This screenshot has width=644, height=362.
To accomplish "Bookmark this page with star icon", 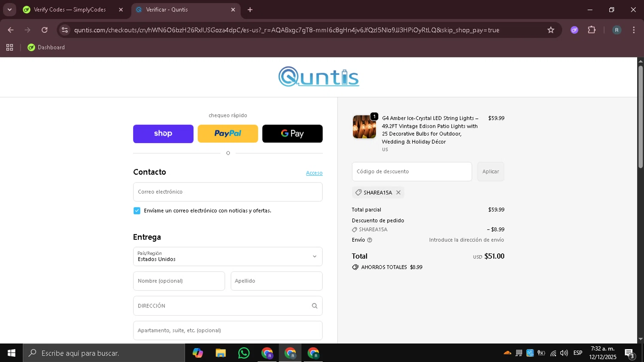I will tap(551, 30).
